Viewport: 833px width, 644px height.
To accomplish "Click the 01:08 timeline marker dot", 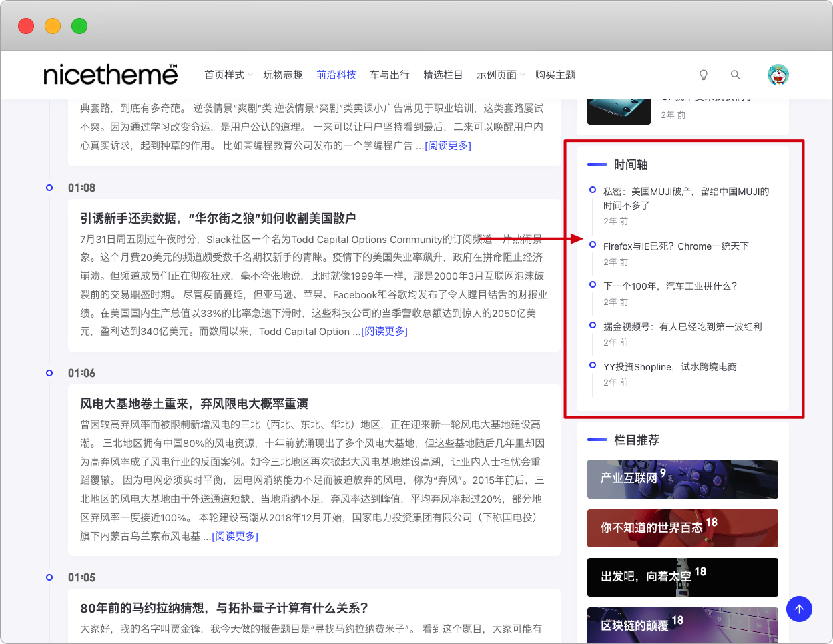I will pyautogui.click(x=49, y=188).
